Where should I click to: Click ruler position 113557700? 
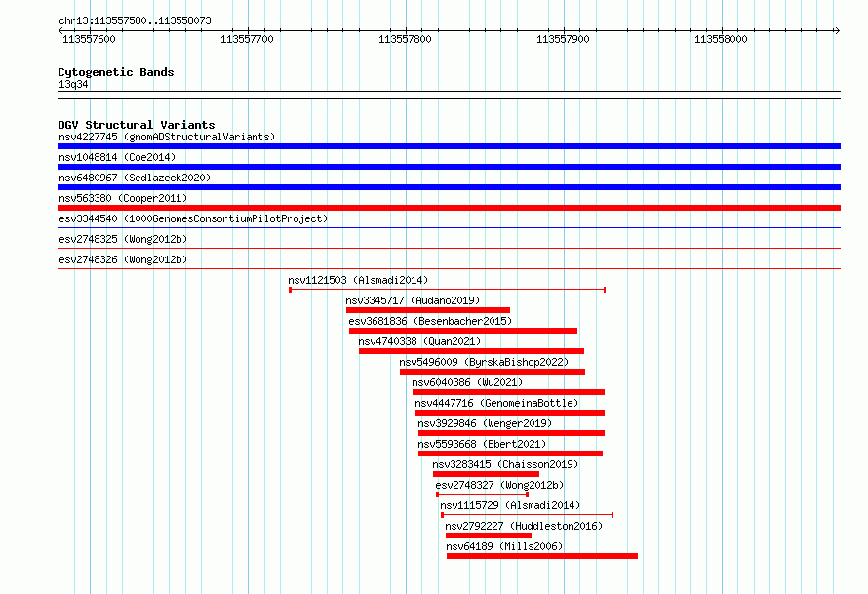coord(247,39)
